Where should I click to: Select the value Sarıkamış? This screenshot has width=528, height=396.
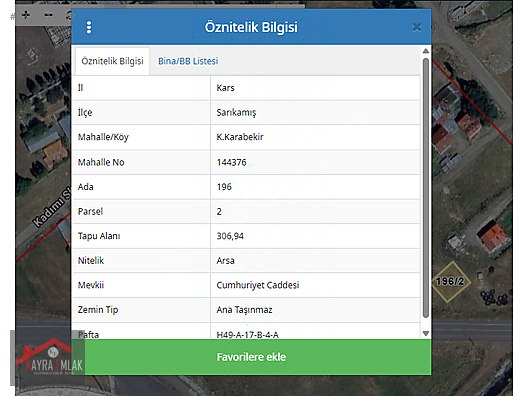pyautogui.click(x=236, y=112)
